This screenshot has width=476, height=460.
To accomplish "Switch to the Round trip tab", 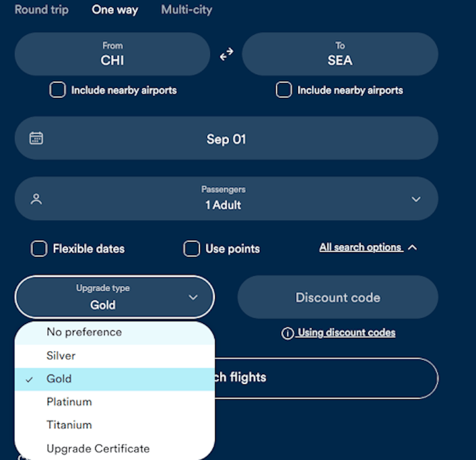I will (x=41, y=10).
